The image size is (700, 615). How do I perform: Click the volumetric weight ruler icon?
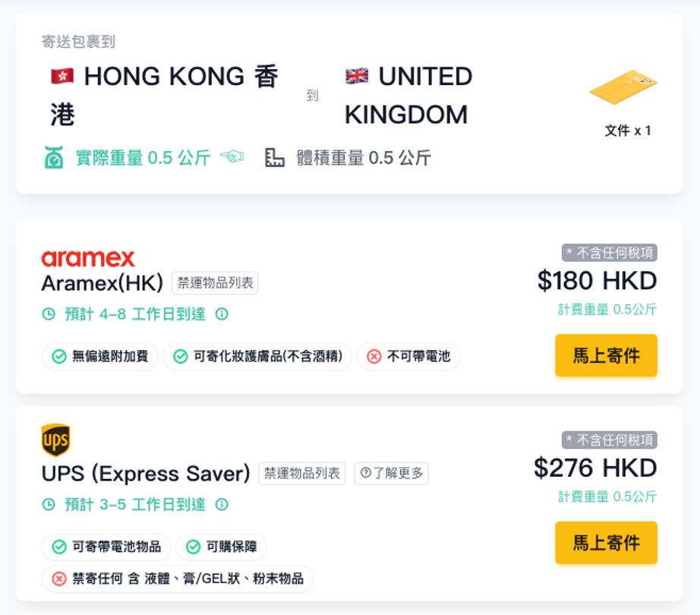[x=275, y=158]
